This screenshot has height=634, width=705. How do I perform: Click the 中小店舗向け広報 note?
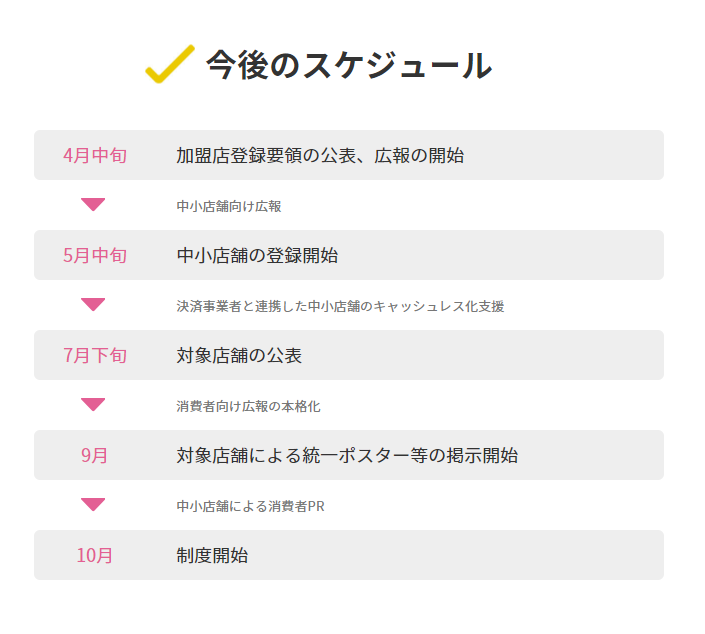tap(229, 206)
